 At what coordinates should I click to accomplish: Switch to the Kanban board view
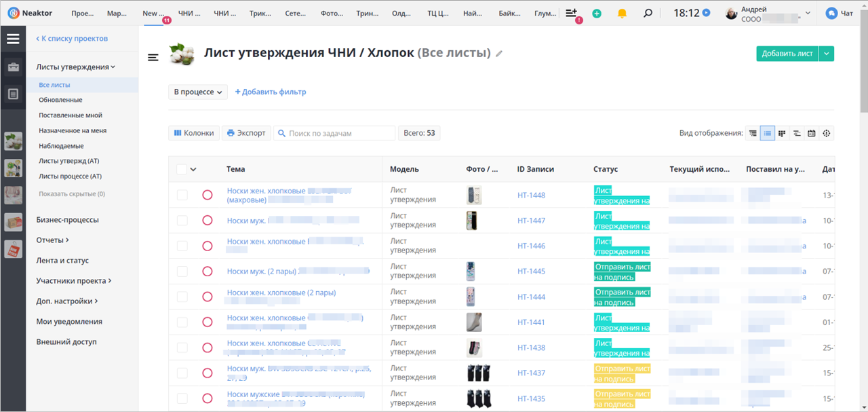point(782,133)
